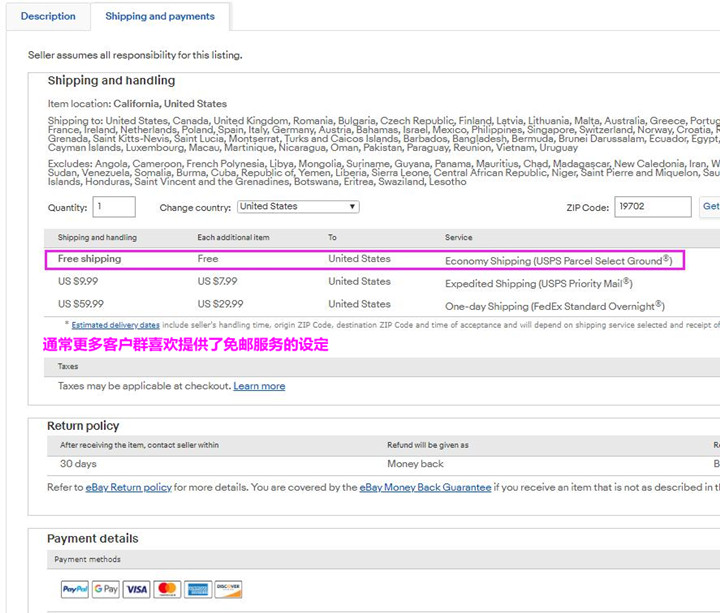Viewport: 720px width, 613px height.
Task: Open the Estimated delivery dates link
Action: click(x=115, y=325)
